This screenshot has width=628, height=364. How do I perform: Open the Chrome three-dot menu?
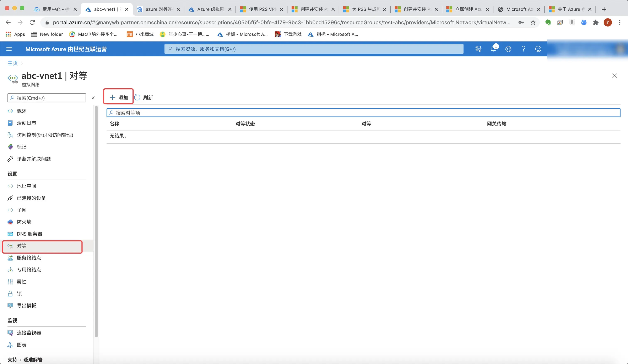(x=619, y=22)
